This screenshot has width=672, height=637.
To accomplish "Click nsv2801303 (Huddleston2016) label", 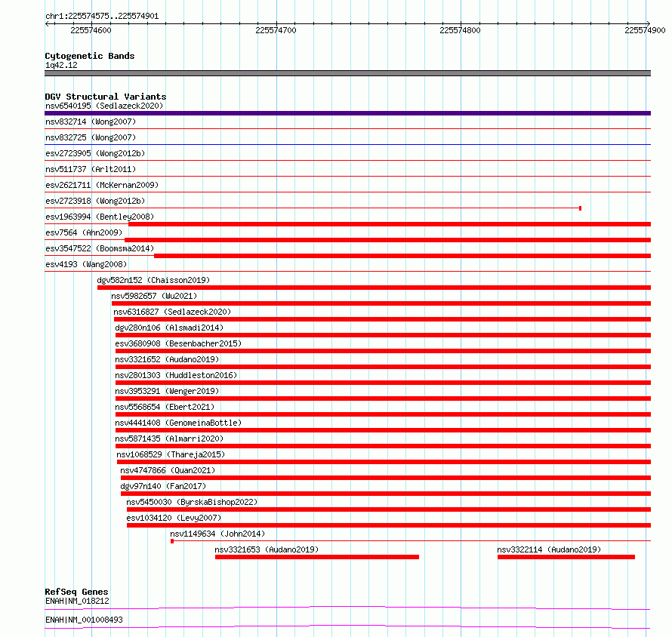I will [x=176, y=375].
